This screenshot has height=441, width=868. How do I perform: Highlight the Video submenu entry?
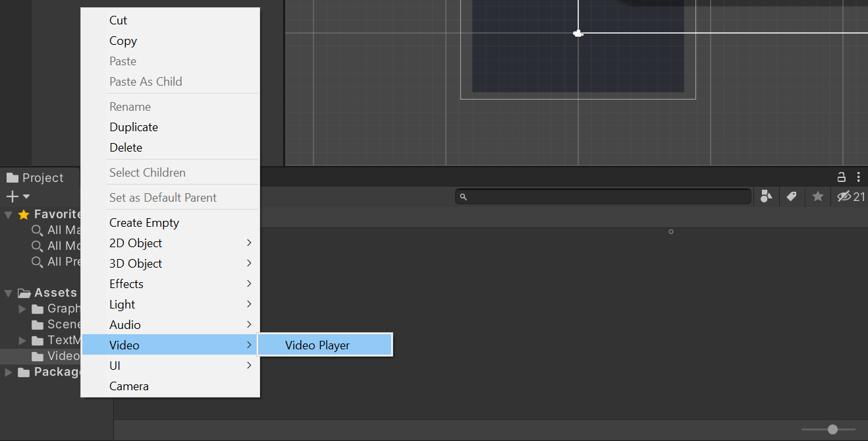point(170,345)
